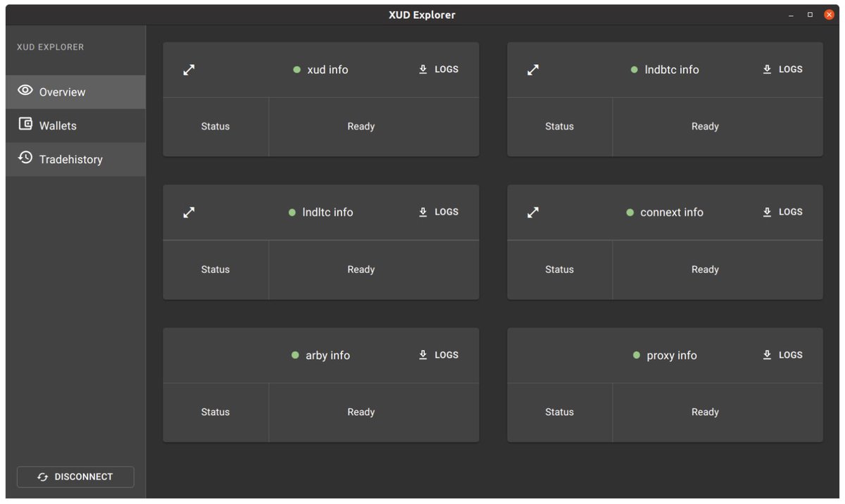
Task: Click the history clock icon beside Tradehistory
Action: point(25,157)
